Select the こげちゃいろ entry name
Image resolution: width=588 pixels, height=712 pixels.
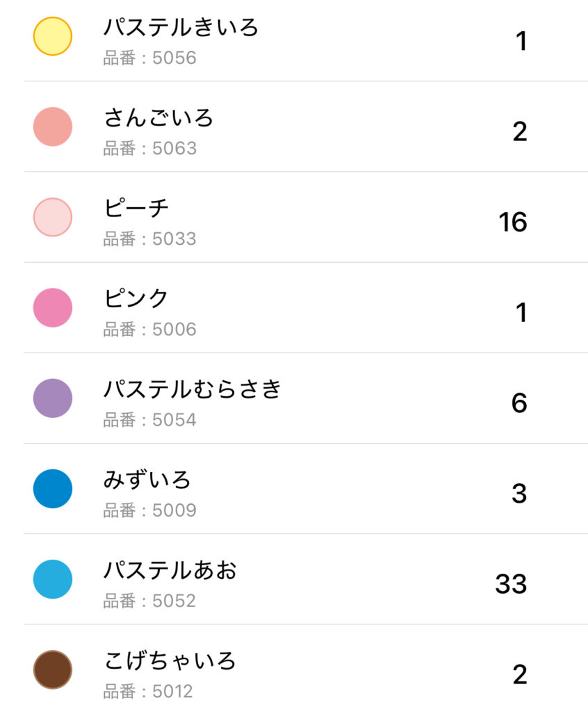coord(170,661)
